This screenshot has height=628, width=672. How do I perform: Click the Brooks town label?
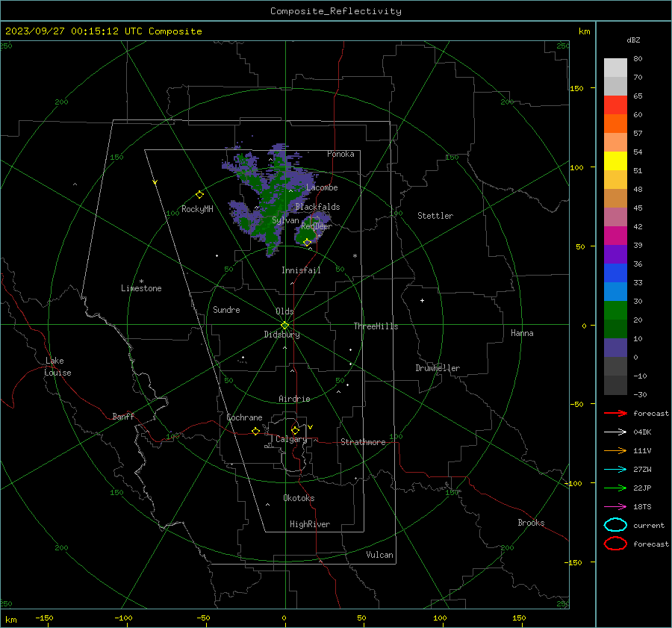point(531,523)
